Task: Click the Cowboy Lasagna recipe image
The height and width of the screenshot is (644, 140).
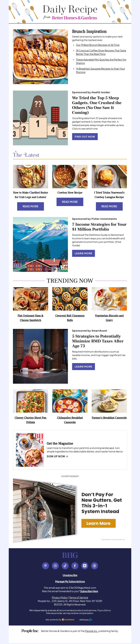Action: point(109,177)
